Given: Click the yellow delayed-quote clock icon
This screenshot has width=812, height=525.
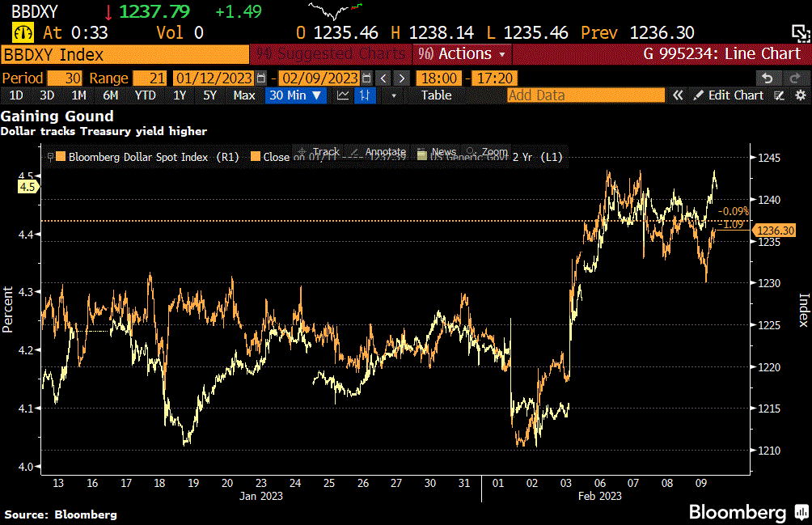Looking at the screenshot, I should 23,32.
